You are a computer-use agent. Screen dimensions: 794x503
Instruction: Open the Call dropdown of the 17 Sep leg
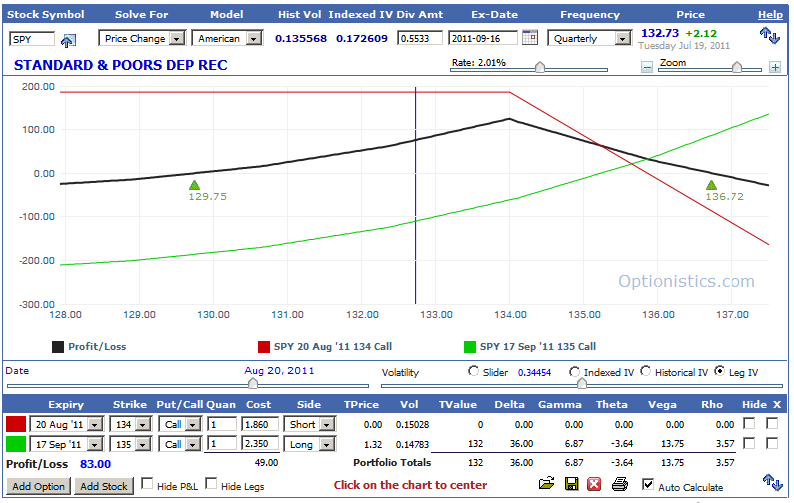click(x=180, y=445)
